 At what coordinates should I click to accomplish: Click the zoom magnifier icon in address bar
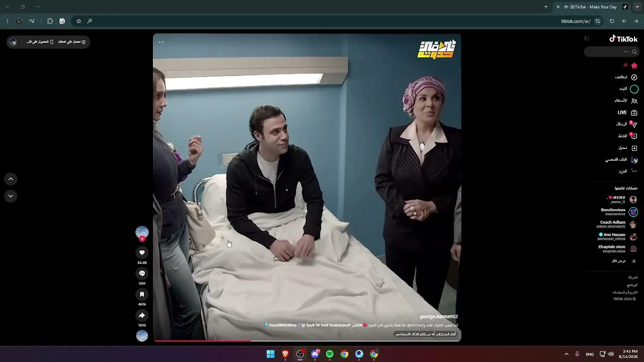(90, 21)
